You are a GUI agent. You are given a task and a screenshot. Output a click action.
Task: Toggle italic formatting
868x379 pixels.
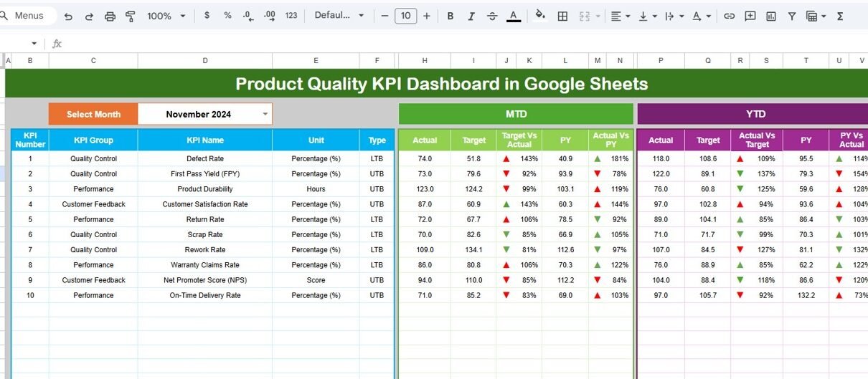[x=471, y=16]
